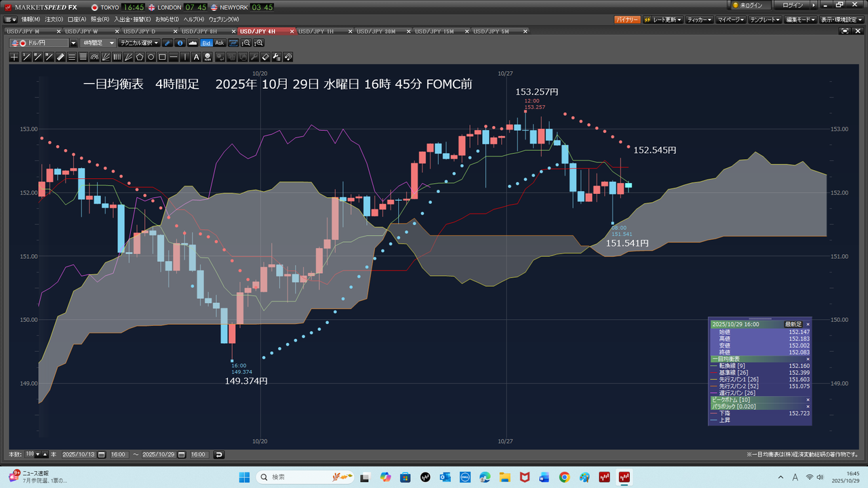
Task: Pick the text annotation 'A' tool
Action: [197, 57]
